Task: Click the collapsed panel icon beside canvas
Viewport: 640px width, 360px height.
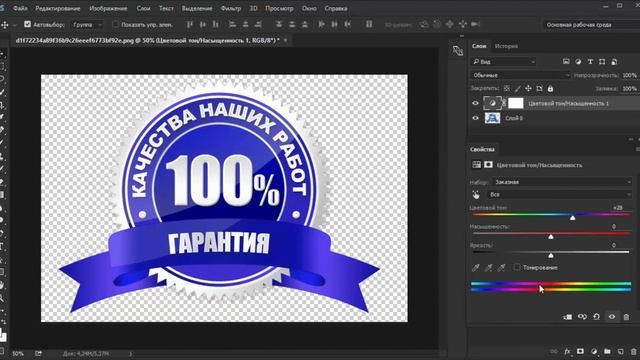Action: 458,51
